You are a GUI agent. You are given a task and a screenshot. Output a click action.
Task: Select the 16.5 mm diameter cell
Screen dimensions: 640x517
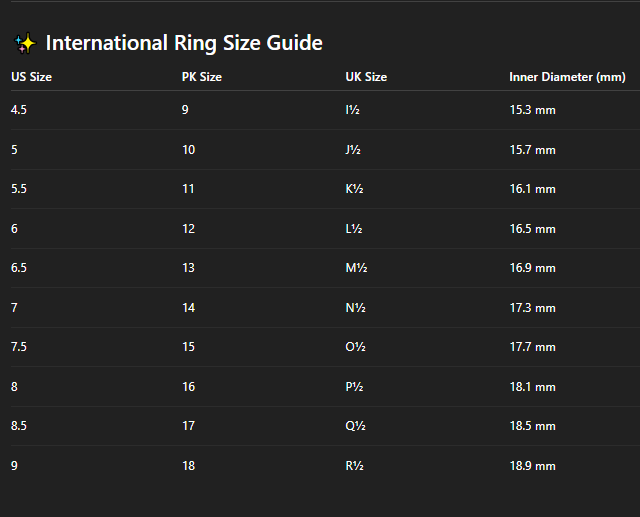point(532,229)
